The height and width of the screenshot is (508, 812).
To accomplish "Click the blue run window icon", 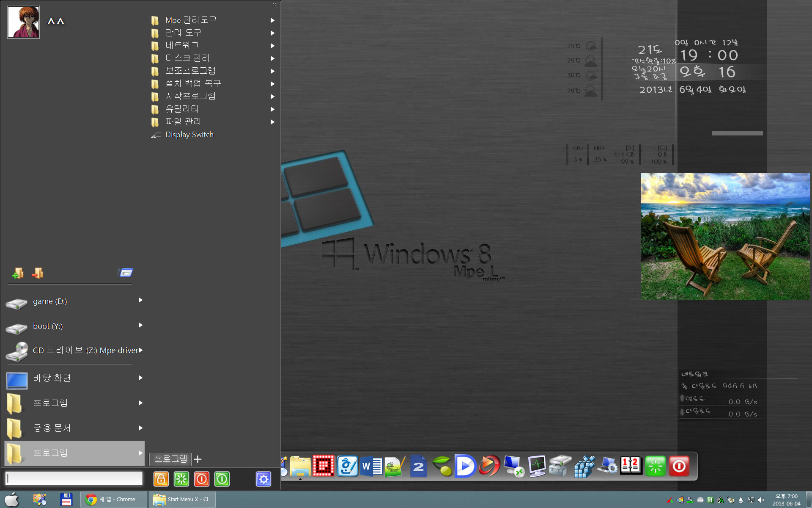I will tap(126, 273).
